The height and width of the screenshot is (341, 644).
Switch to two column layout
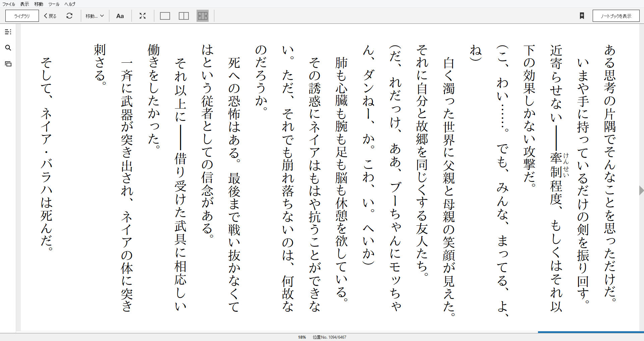click(x=184, y=16)
